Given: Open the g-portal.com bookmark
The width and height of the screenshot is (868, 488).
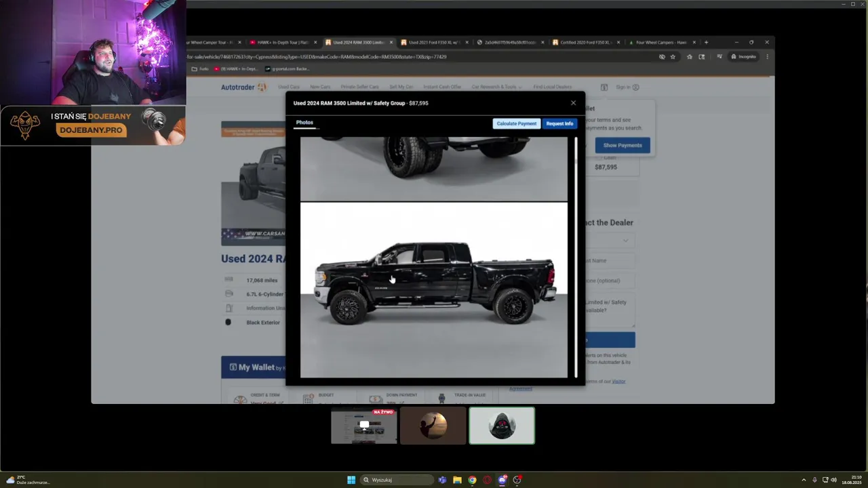Looking at the screenshot, I should 287,68.
